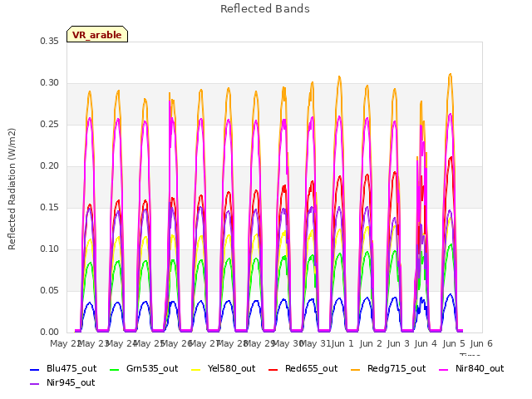Click the Jun 2 x-axis date label
Image resolution: width=532 pixels, height=399 pixels.
coord(371,343)
